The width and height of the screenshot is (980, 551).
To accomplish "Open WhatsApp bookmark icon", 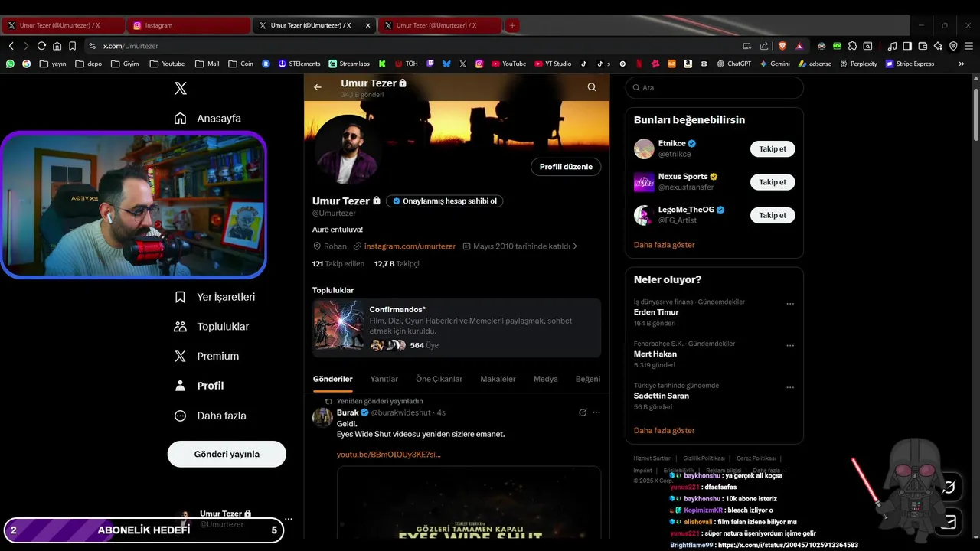I will tap(10, 64).
